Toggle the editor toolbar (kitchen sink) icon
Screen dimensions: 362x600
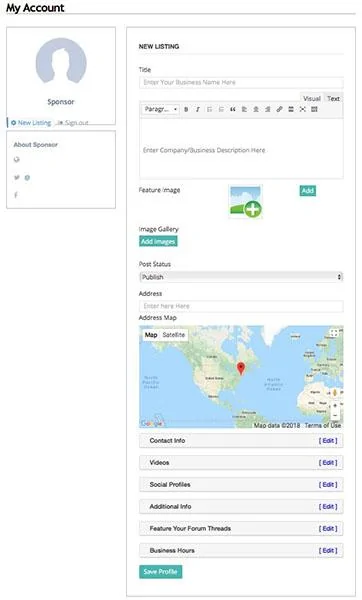click(314, 109)
